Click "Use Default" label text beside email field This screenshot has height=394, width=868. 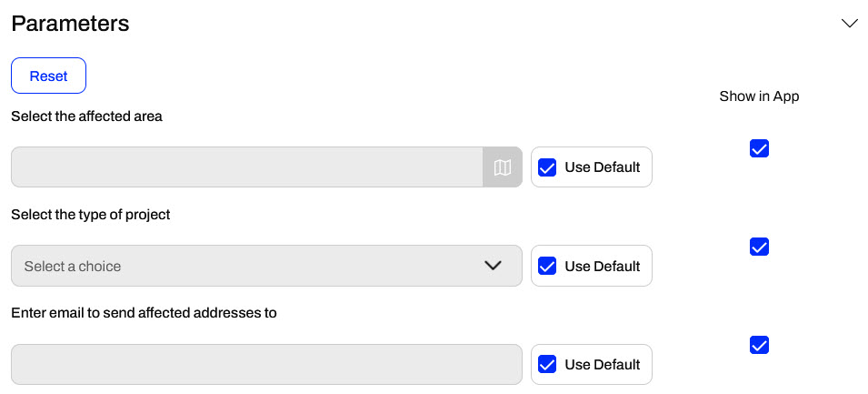click(x=603, y=364)
